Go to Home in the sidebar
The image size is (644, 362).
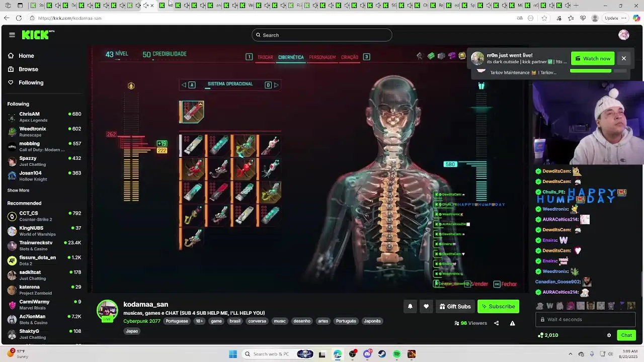click(26, 56)
